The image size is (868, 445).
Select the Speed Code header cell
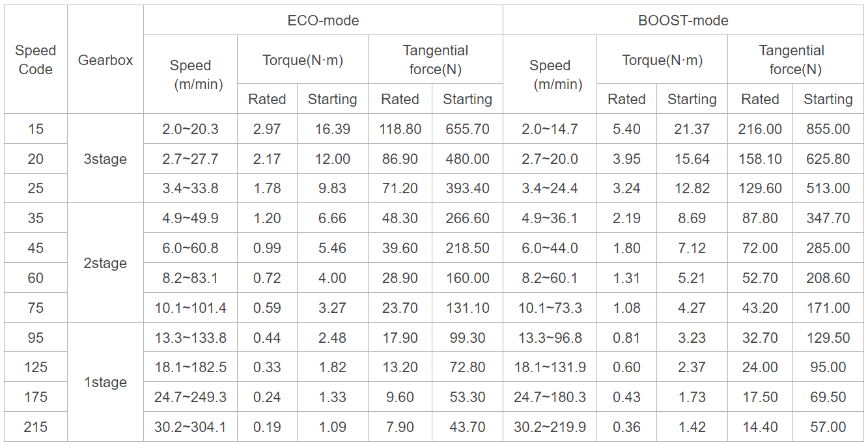(36, 60)
